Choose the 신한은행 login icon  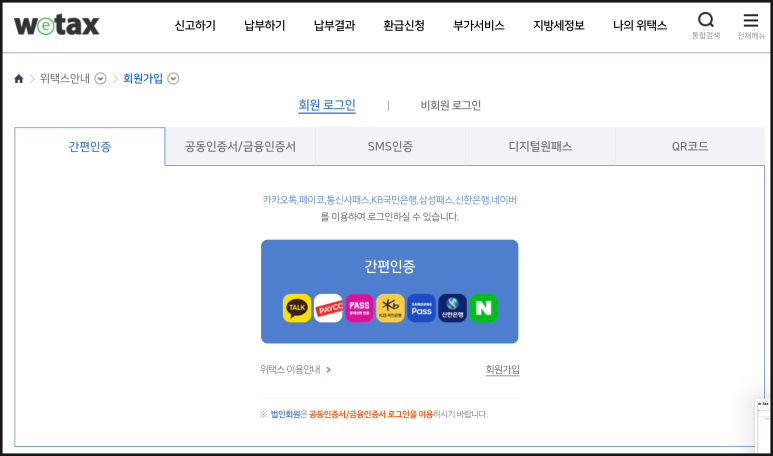coord(453,308)
